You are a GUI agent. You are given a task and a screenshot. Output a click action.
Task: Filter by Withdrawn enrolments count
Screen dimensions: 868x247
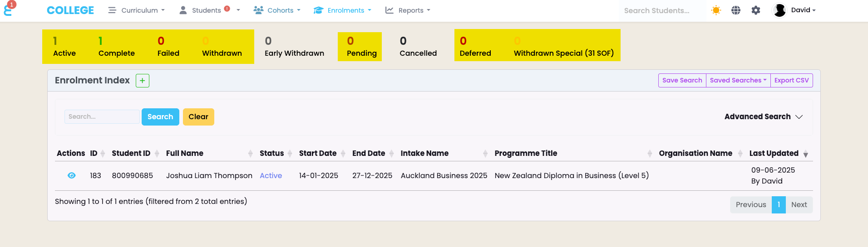point(222,47)
